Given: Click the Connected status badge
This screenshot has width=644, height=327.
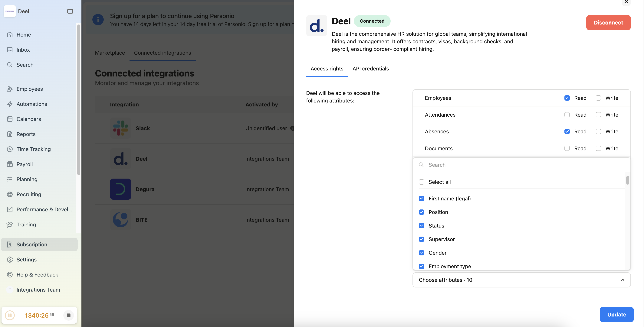Looking at the screenshot, I should 372,21.
